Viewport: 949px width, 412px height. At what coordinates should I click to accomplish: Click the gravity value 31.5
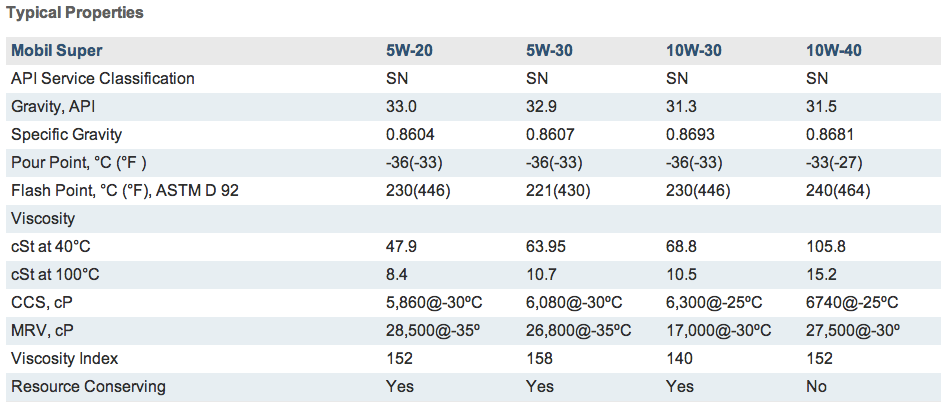(x=822, y=106)
